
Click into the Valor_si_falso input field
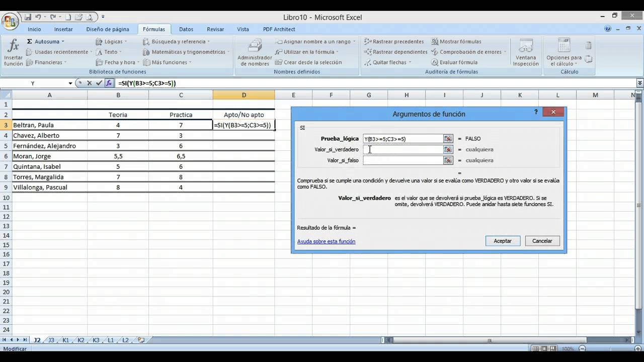tap(403, 160)
